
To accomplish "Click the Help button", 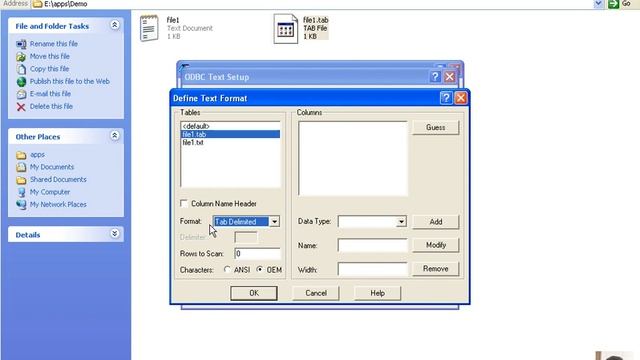I will 378,293.
